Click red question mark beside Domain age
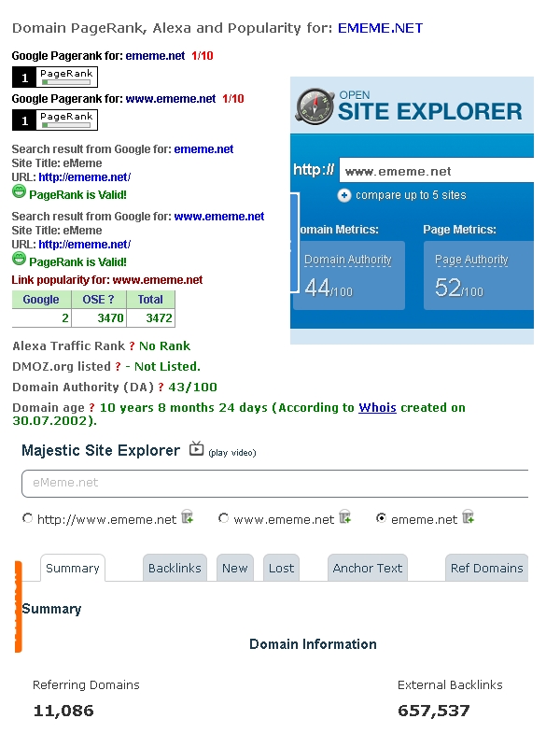The image size is (560, 747). (91, 408)
